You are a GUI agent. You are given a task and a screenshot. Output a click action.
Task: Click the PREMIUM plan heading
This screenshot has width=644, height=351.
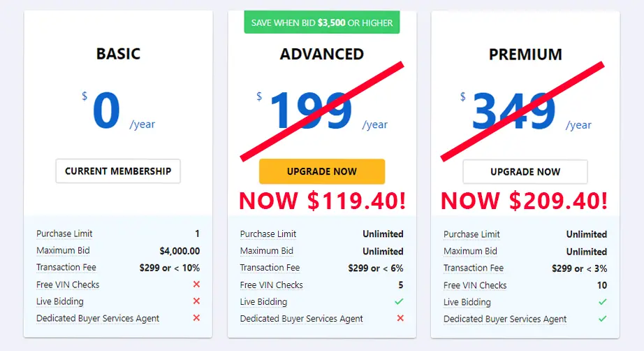pyautogui.click(x=525, y=55)
